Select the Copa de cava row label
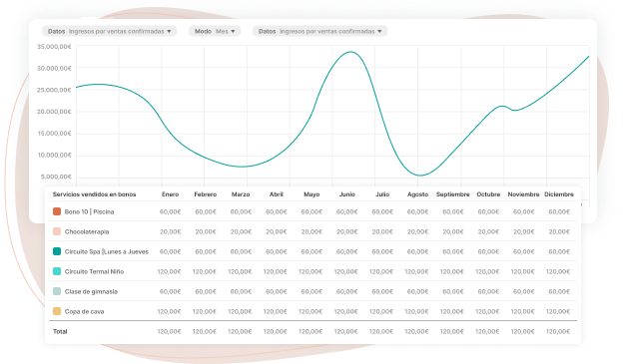The image size is (625, 364). (84, 311)
